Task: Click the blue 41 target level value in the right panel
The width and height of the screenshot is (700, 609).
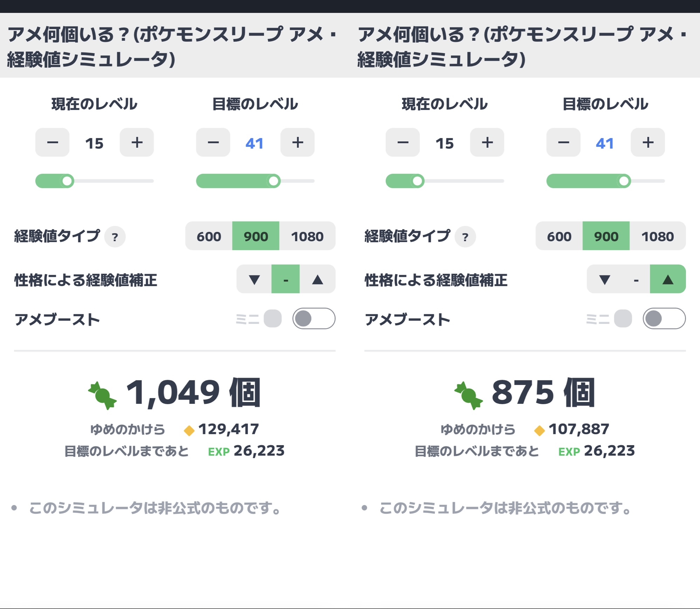Action: pos(605,143)
